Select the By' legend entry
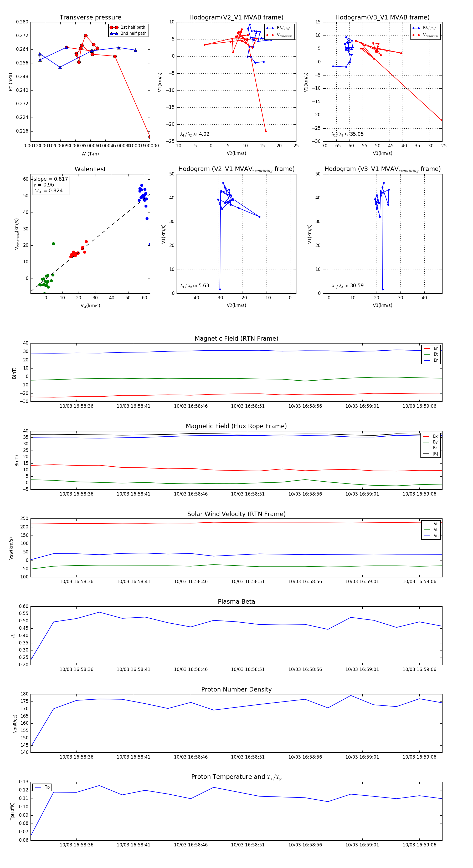Viewport: 473px width, 868px height. pos(431,442)
